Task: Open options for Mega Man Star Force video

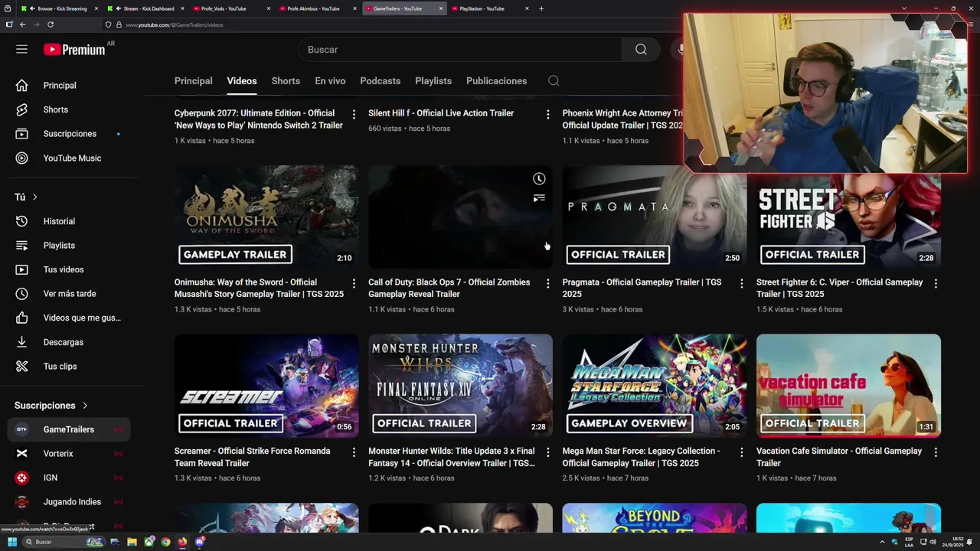Action: click(741, 452)
